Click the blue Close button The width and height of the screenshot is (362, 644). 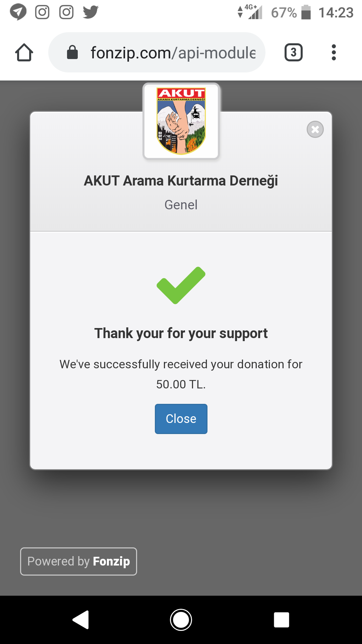pyautogui.click(x=181, y=419)
